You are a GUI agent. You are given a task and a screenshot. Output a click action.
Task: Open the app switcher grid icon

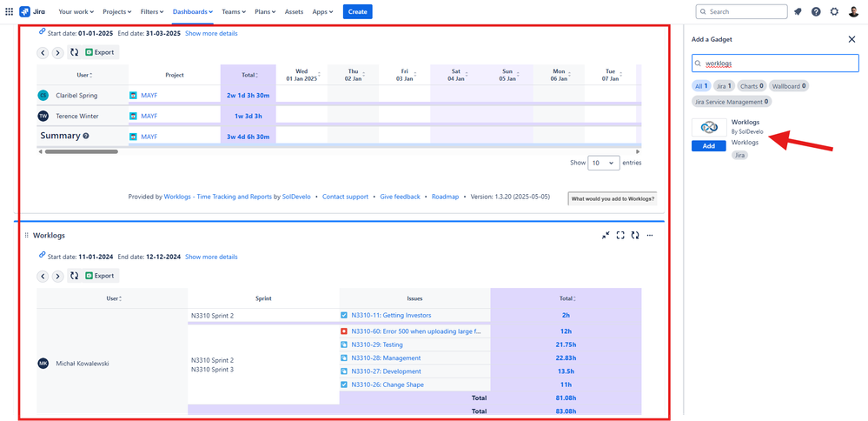9,11
